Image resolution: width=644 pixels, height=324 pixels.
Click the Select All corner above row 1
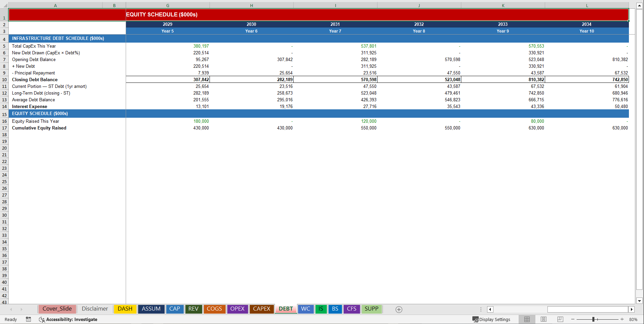pyautogui.click(x=4, y=5)
